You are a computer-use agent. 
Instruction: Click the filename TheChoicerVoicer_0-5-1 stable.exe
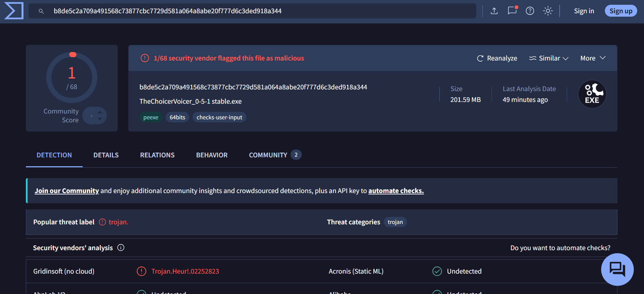click(191, 101)
